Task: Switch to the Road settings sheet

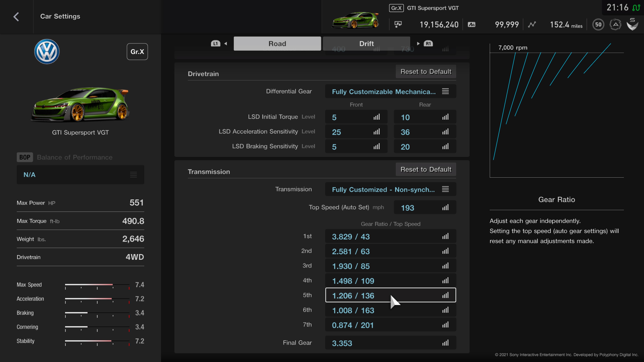Action: [x=277, y=43]
